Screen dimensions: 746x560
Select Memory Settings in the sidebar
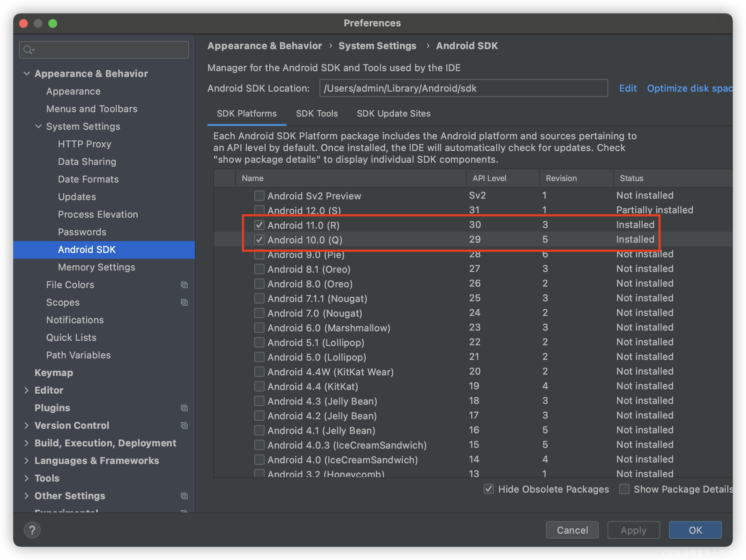point(96,267)
